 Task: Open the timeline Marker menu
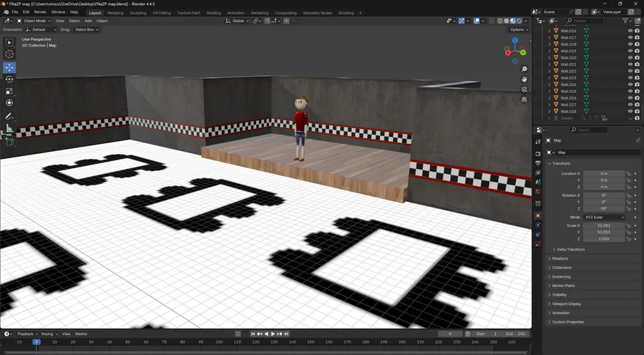(82, 334)
